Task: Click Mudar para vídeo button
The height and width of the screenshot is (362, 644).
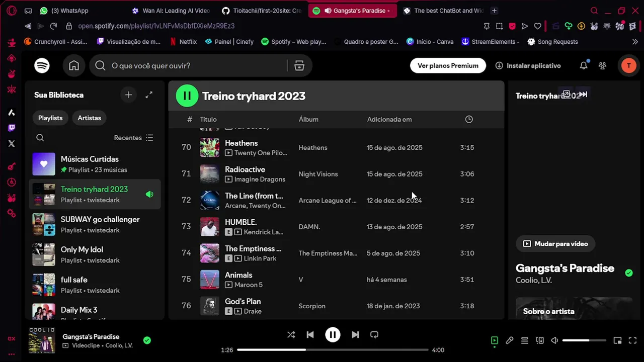Action: pos(555,244)
